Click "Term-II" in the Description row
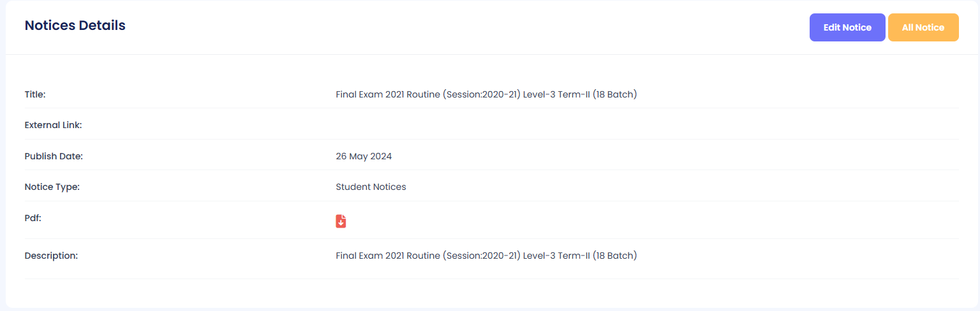The height and width of the screenshot is (311, 980). point(574,256)
